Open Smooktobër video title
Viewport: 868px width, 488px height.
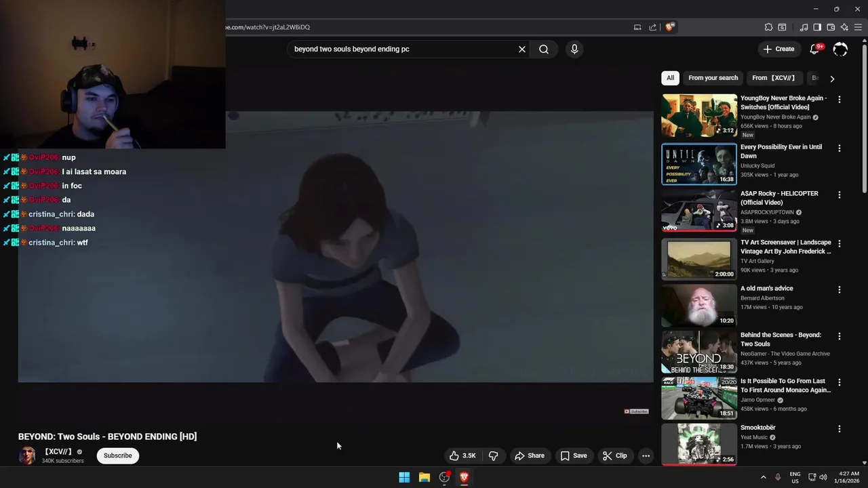[758, 428]
